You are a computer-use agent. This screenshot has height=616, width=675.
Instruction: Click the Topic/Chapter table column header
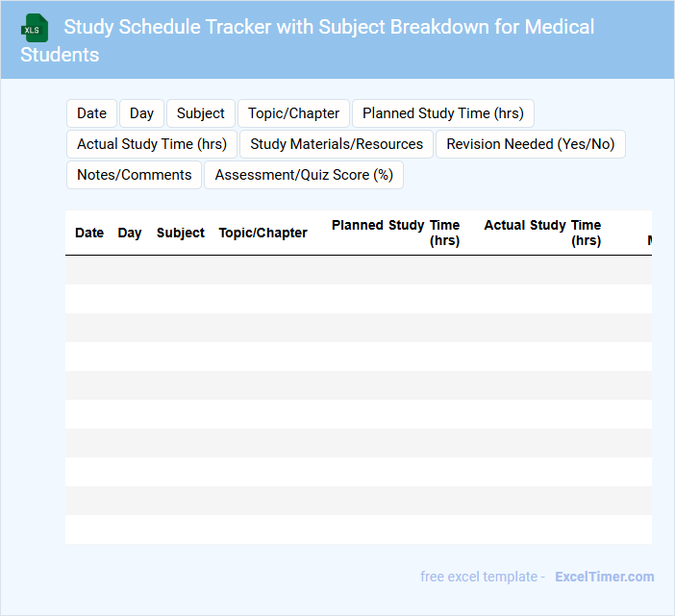coord(262,233)
